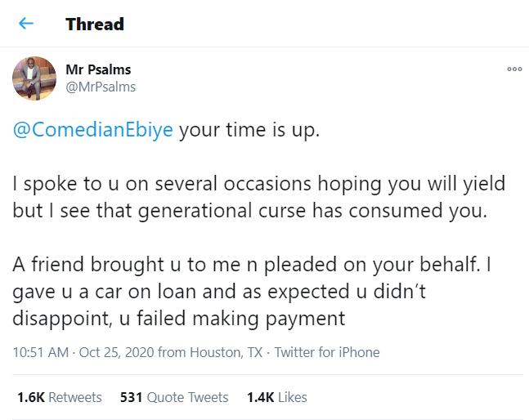View the 1.4K Likes list
The image size is (529, 420).
tap(277, 397)
